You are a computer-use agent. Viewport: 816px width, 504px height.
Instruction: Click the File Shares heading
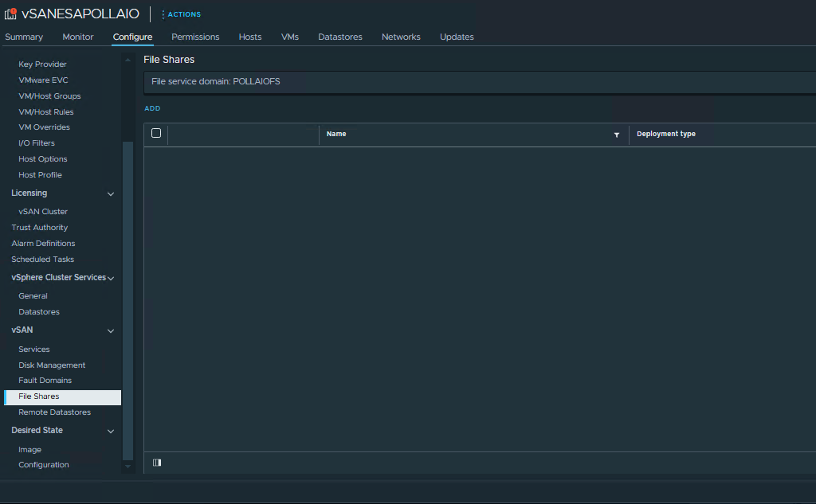click(x=169, y=60)
